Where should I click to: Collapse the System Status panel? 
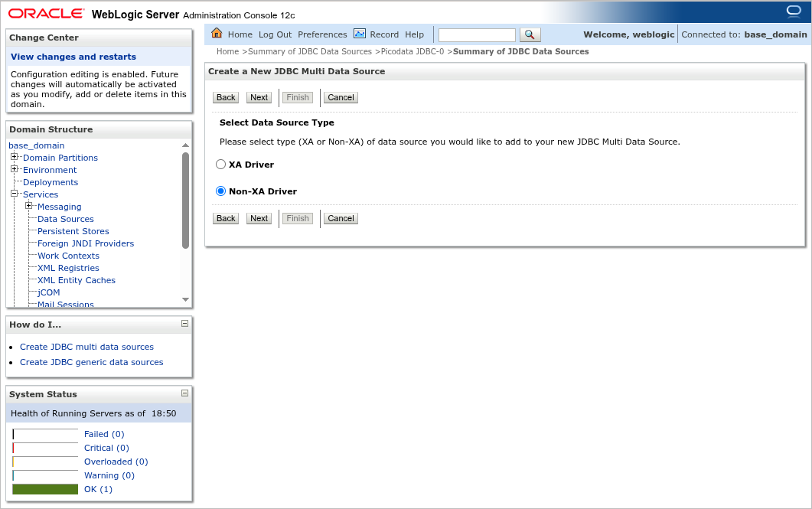[184, 393]
